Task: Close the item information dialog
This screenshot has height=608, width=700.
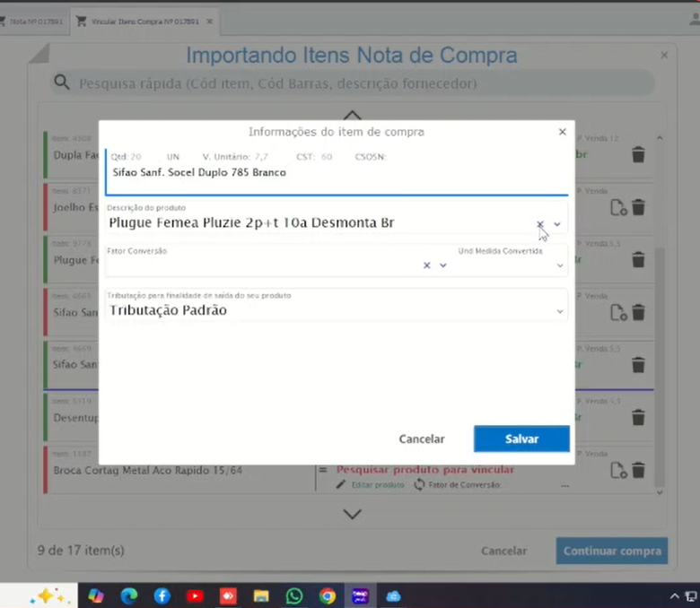Action: tap(563, 132)
